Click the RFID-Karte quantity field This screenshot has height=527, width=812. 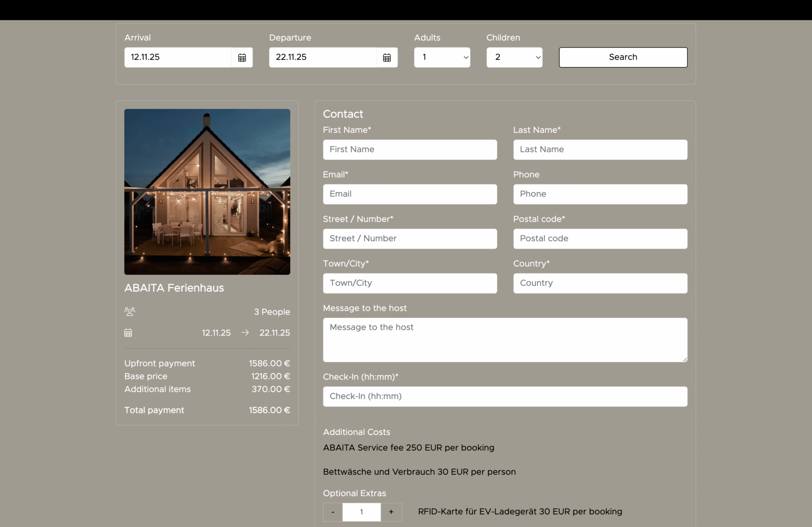click(362, 512)
